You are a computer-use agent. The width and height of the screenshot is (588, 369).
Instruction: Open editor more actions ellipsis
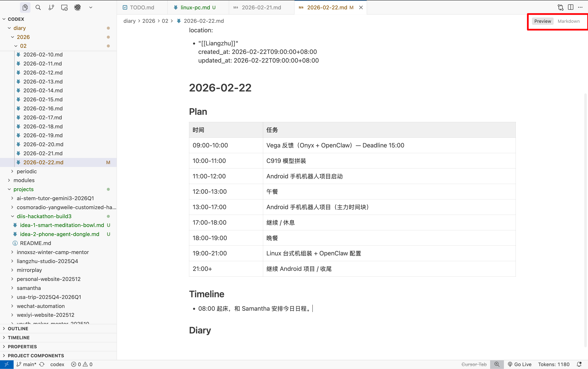[x=581, y=7]
